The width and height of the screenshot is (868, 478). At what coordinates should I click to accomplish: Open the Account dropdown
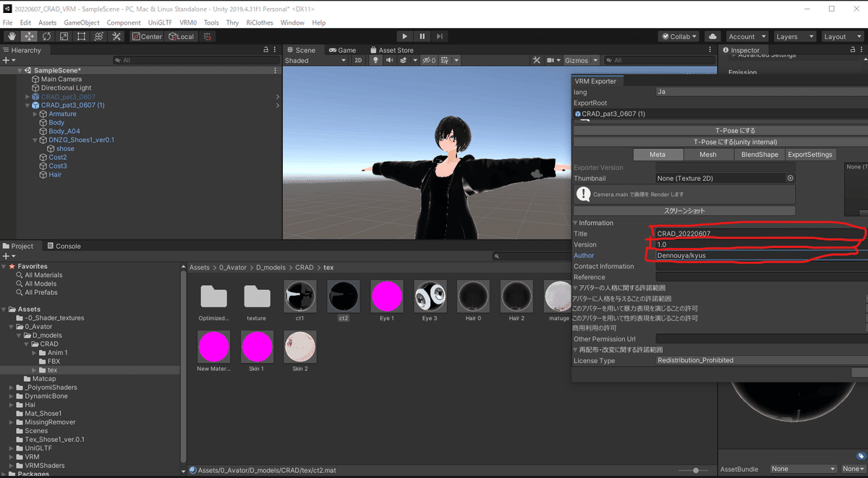pos(746,36)
